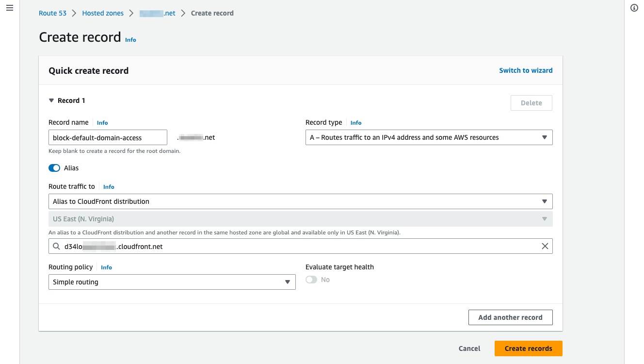This screenshot has height=364, width=644.
Task: Click the Info link beside Route traffic to
Action: tap(109, 186)
